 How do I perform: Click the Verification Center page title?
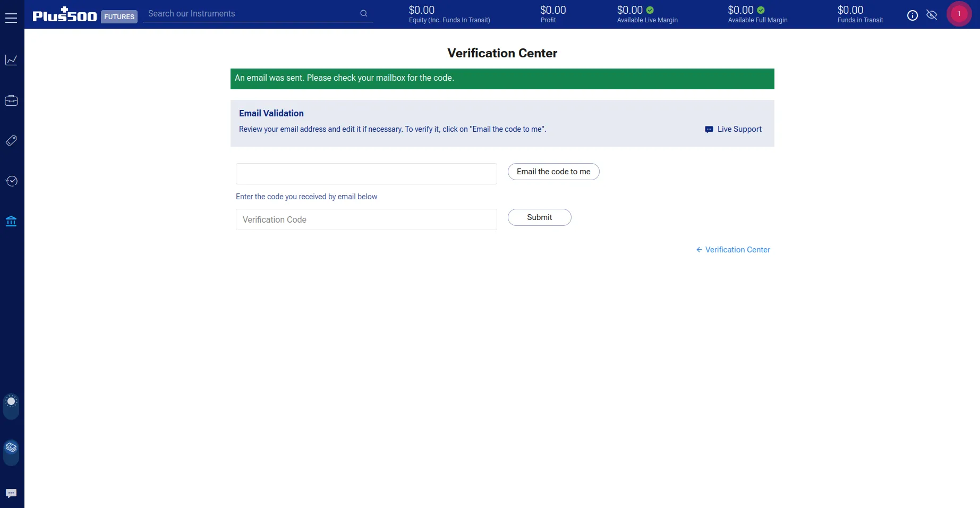502,53
